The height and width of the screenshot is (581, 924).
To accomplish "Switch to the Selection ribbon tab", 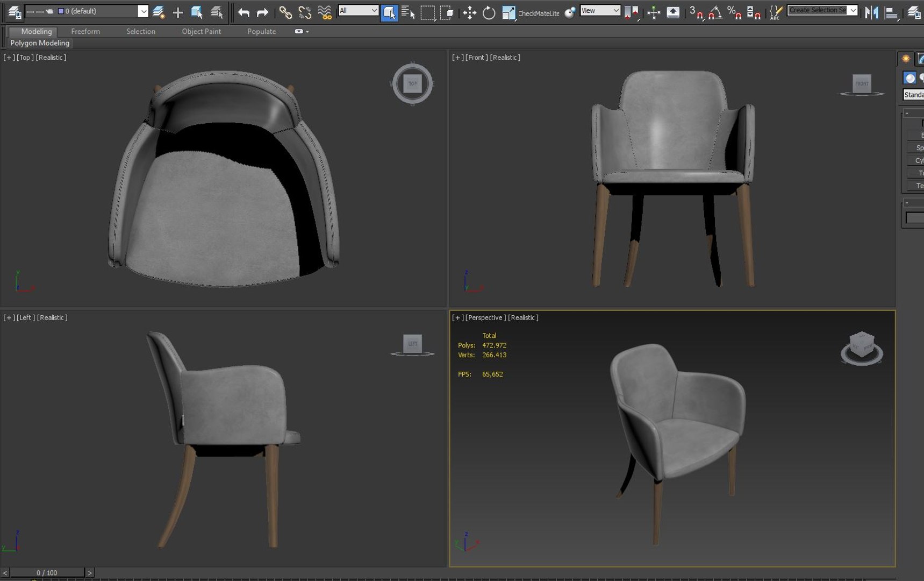I will coord(141,31).
